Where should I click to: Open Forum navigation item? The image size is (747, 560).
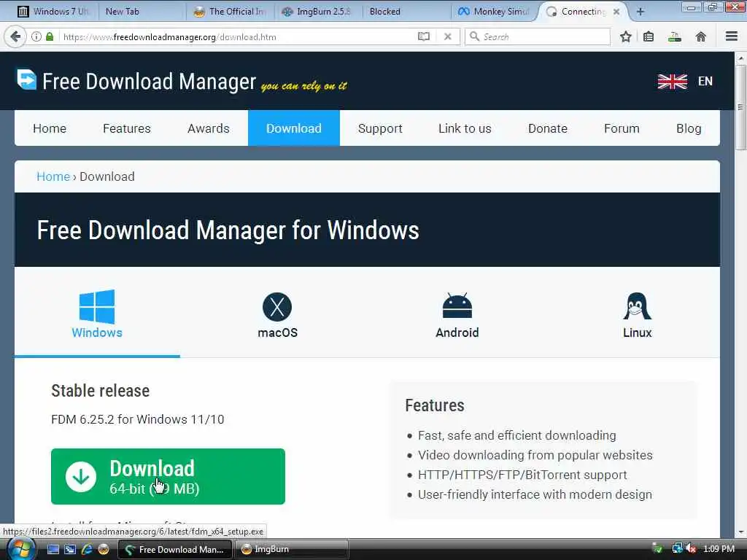(622, 128)
